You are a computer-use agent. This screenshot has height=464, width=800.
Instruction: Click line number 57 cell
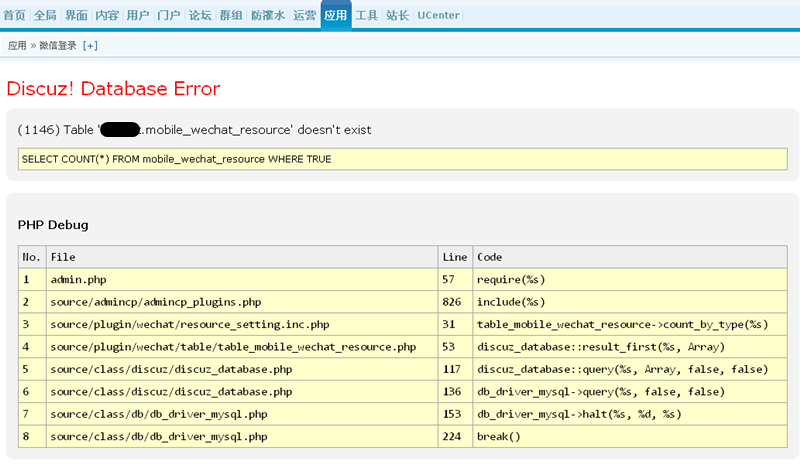point(455,280)
